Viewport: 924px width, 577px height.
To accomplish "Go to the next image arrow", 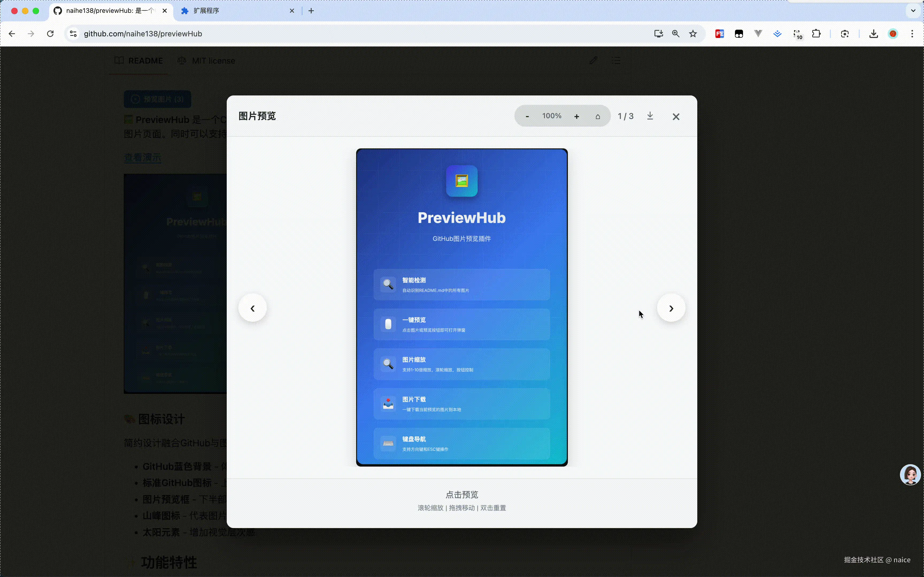I will coord(671,308).
